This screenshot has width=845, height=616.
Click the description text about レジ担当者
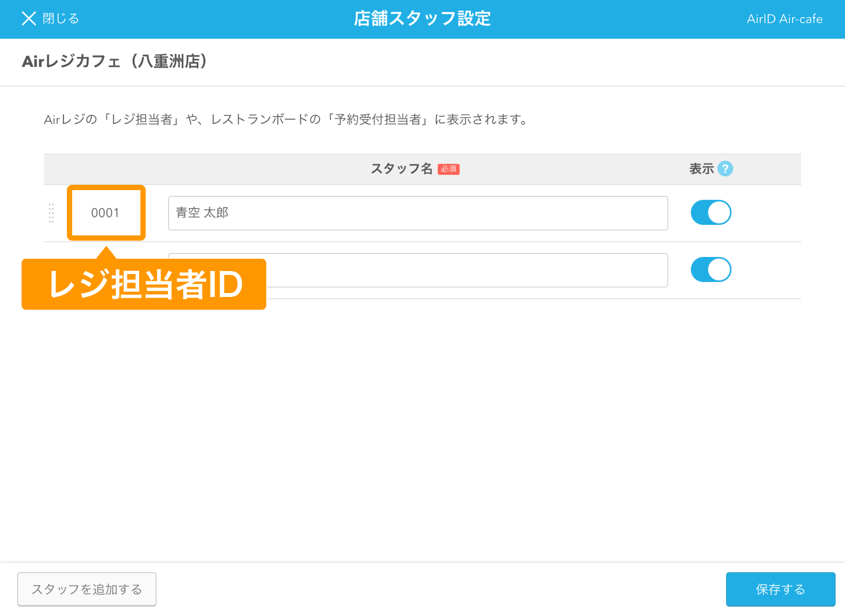(x=286, y=119)
